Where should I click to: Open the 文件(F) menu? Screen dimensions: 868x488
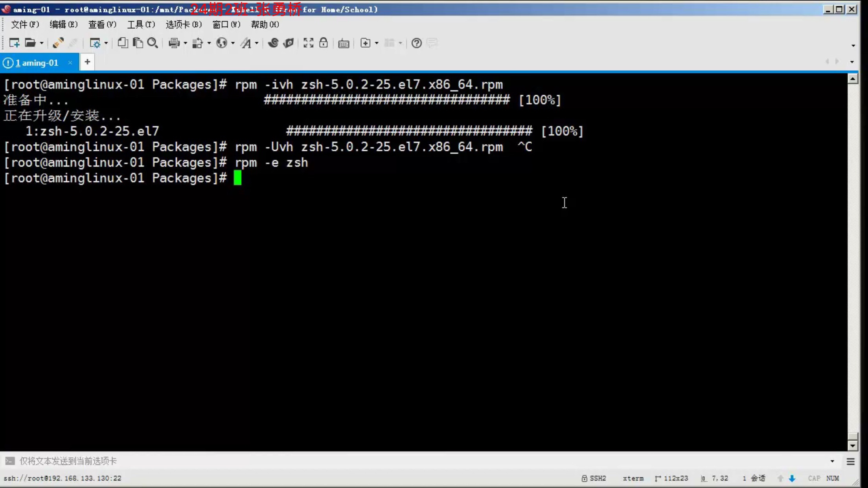(x=24, y=24)
